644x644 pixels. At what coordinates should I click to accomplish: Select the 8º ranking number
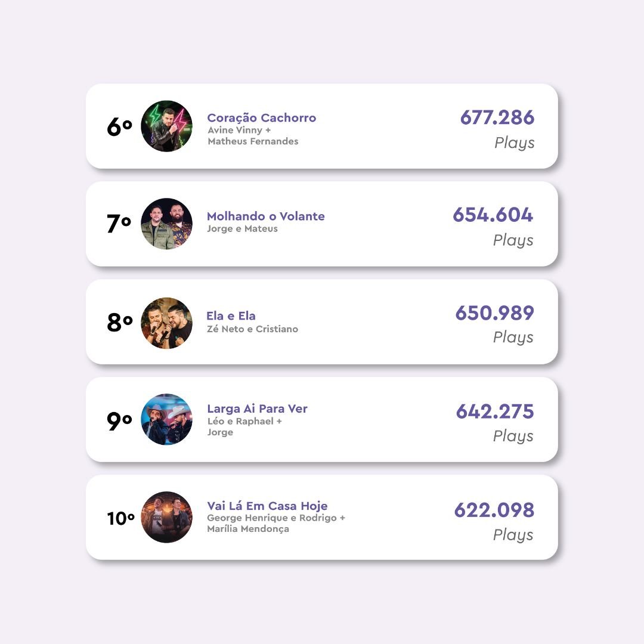point(119,323)
